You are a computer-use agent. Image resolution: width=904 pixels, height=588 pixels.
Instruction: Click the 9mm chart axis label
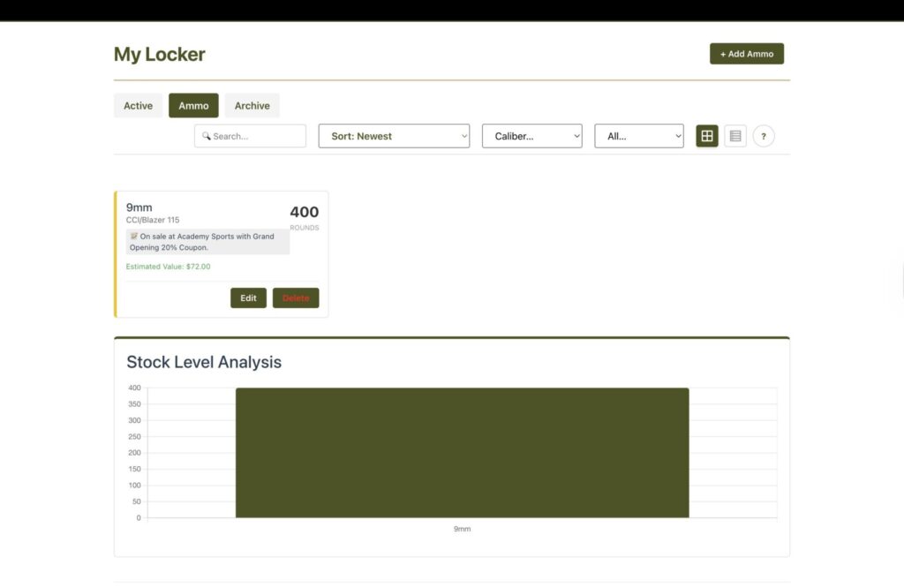(x=463, y=529)
